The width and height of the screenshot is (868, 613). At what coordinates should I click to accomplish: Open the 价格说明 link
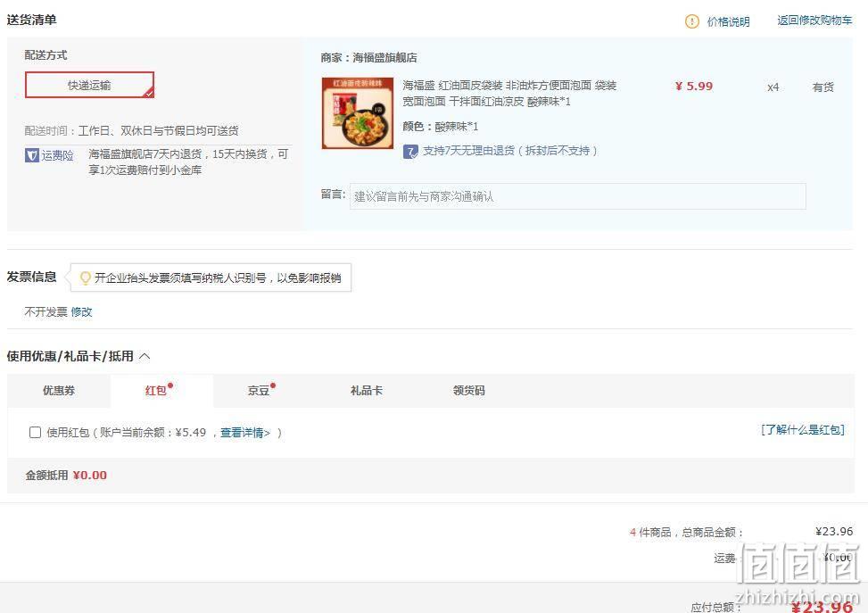(x=728, y=21)
